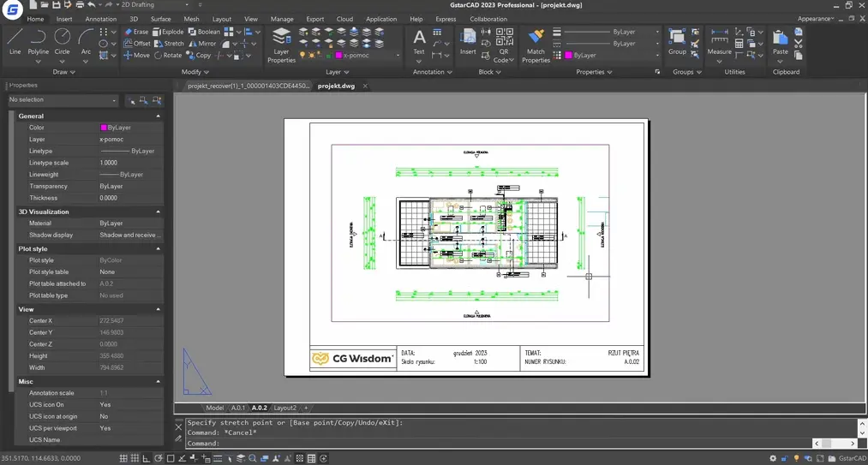
Task: Click the Layout2 tab
Action: point(285,408)
